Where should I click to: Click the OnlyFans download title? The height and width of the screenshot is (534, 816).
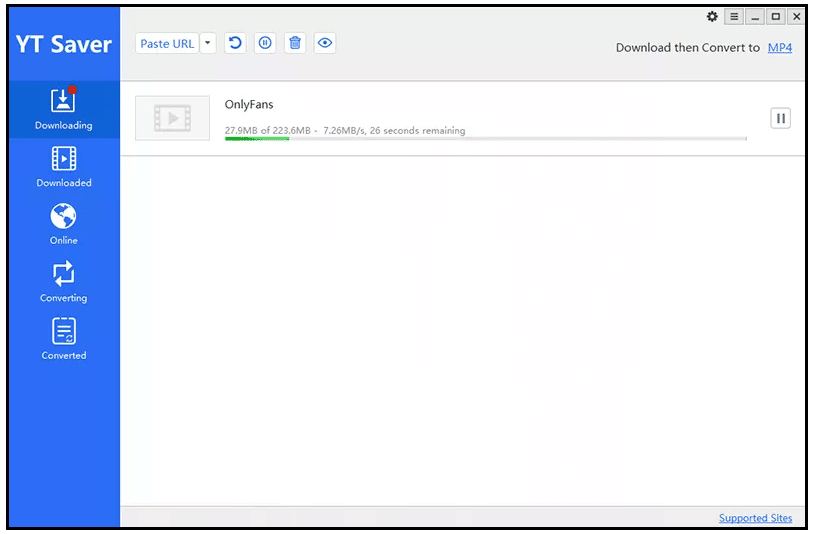(249, 104)
